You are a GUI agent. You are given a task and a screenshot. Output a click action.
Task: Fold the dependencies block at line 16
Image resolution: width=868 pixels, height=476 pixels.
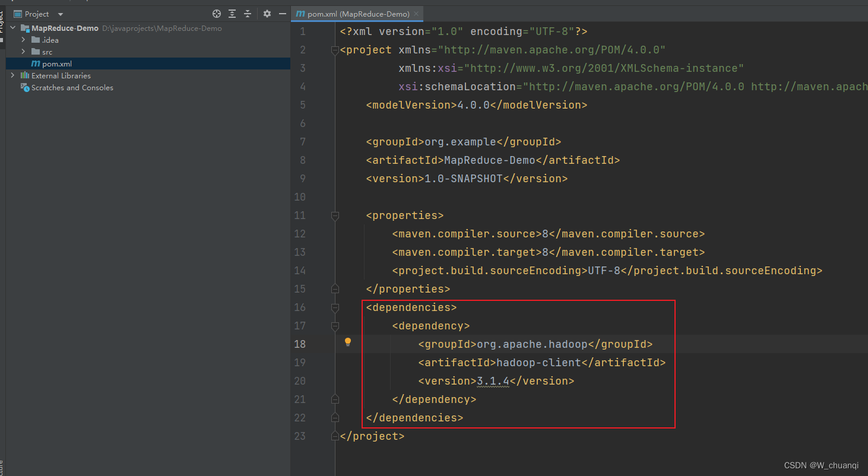click(x=335, y=308)
